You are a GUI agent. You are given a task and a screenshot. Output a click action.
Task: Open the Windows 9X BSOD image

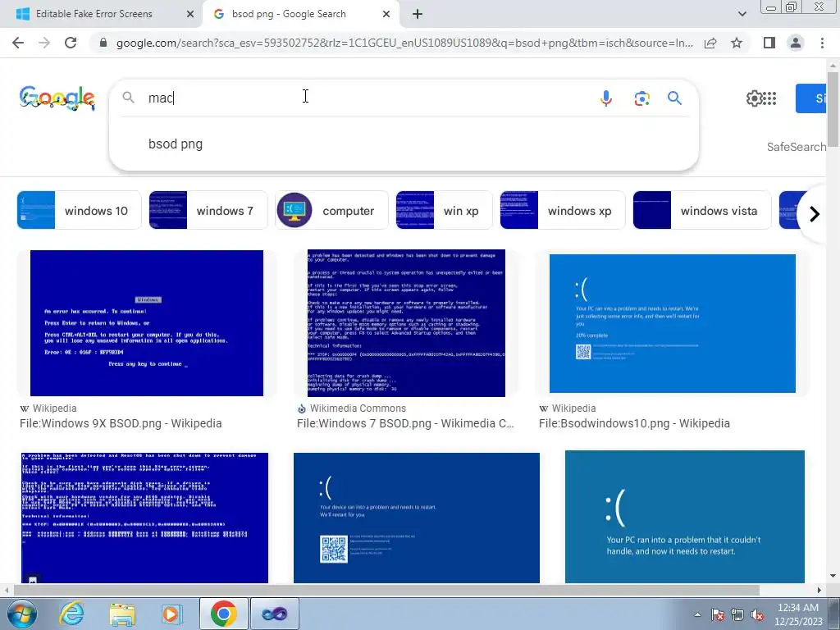click(x=147, y=323)
